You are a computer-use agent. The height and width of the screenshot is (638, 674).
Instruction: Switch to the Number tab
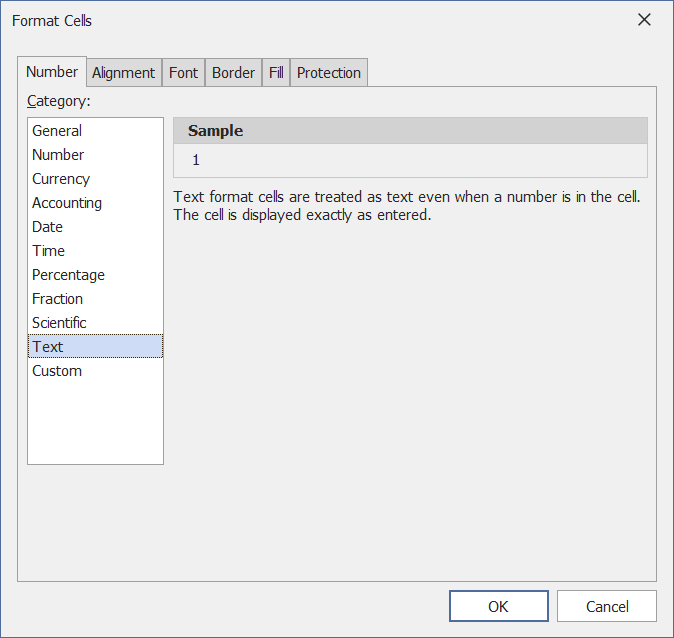52,72
